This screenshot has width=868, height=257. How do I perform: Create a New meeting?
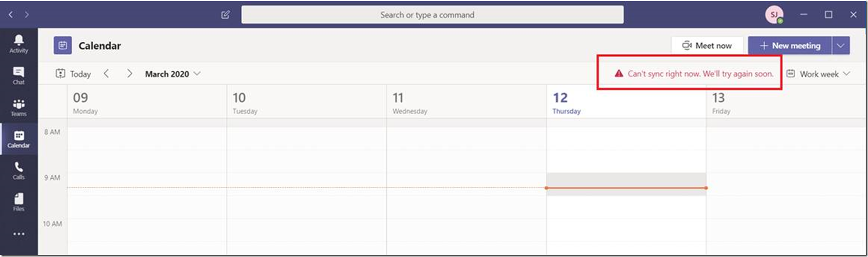click(790, 45)
